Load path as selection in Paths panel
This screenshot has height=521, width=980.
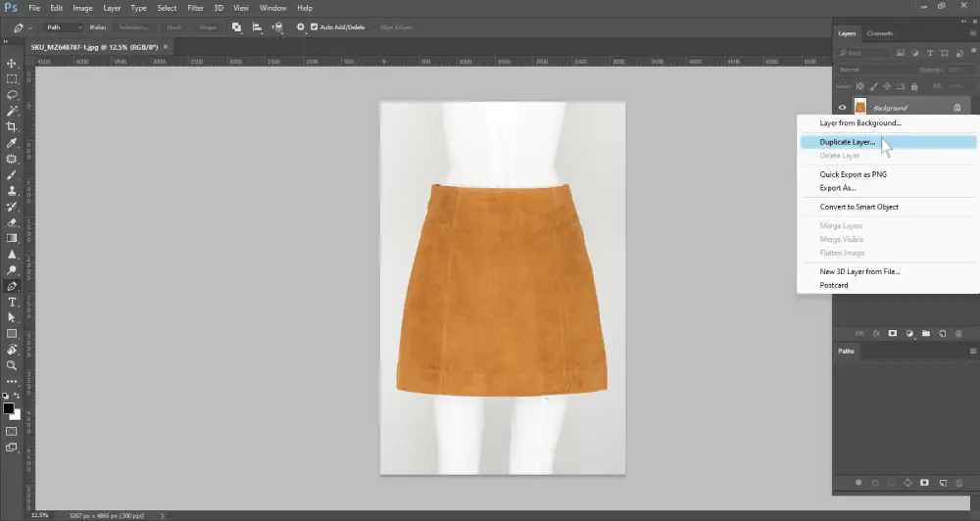(891, 483)
